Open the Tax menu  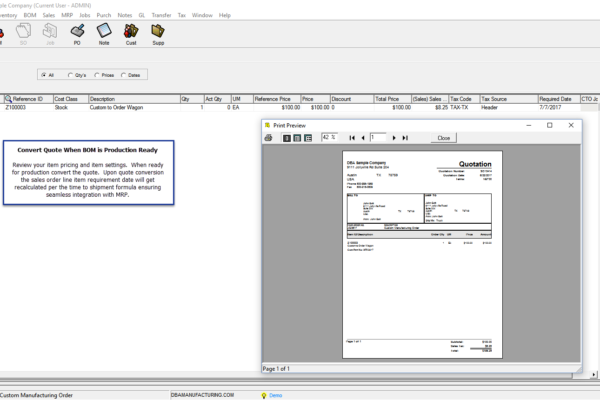[182, 15]
